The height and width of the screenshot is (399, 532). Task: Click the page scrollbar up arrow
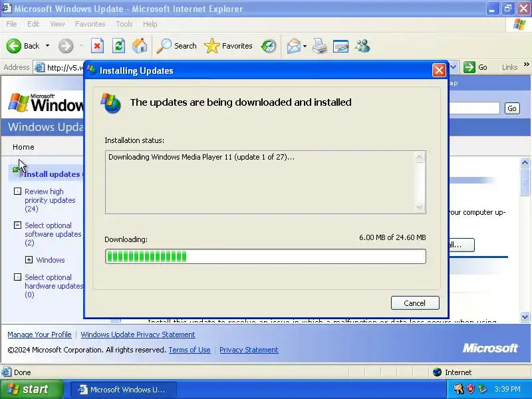click(525, 163)
